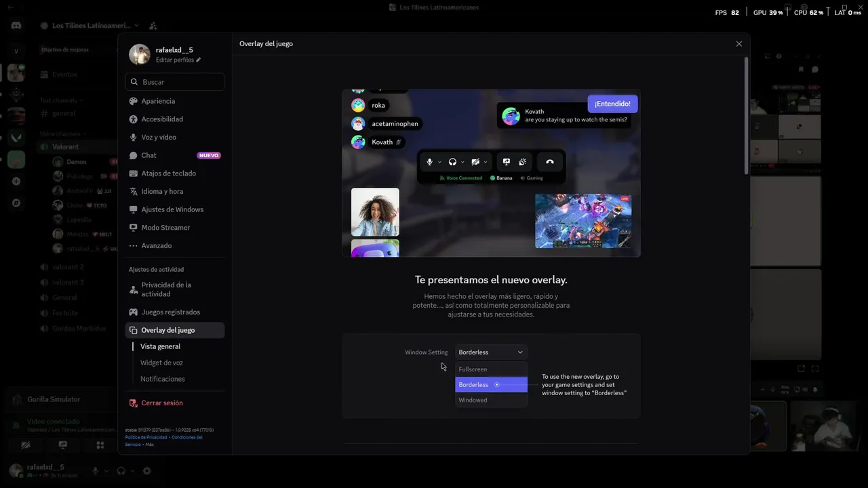This screenshot has height=488, width=868.
Task: Click the fullscreen icon below the stream view
Action: [816, 369]
